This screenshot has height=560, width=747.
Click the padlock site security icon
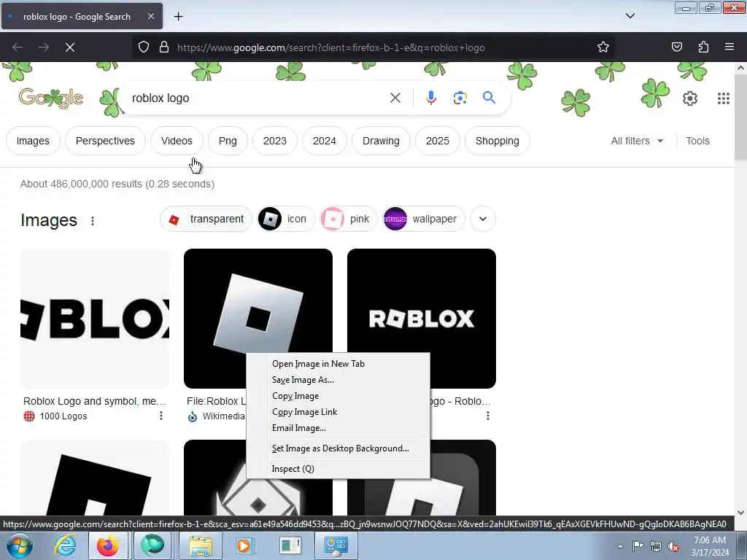pyautogui.click(x=164, y=47)
